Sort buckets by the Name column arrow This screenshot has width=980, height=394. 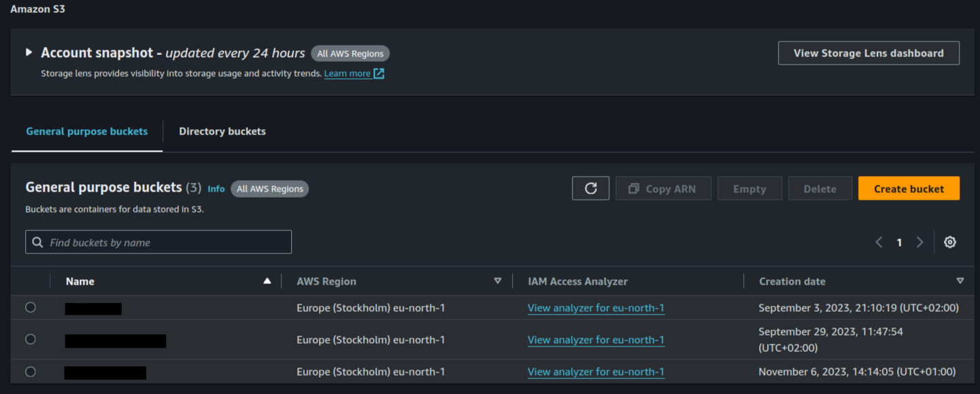pyautogui.click(x=267, y=281)
